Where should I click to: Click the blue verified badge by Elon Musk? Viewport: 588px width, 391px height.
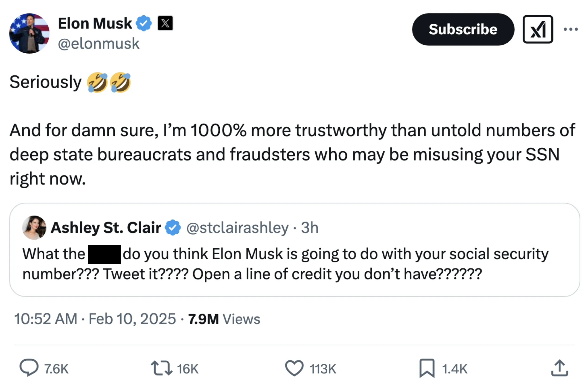[143, 23]
